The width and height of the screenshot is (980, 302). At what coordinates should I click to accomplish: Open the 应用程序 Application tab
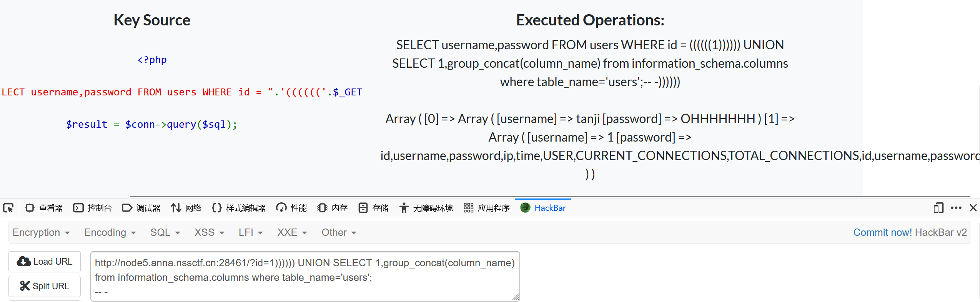(487, 208)
